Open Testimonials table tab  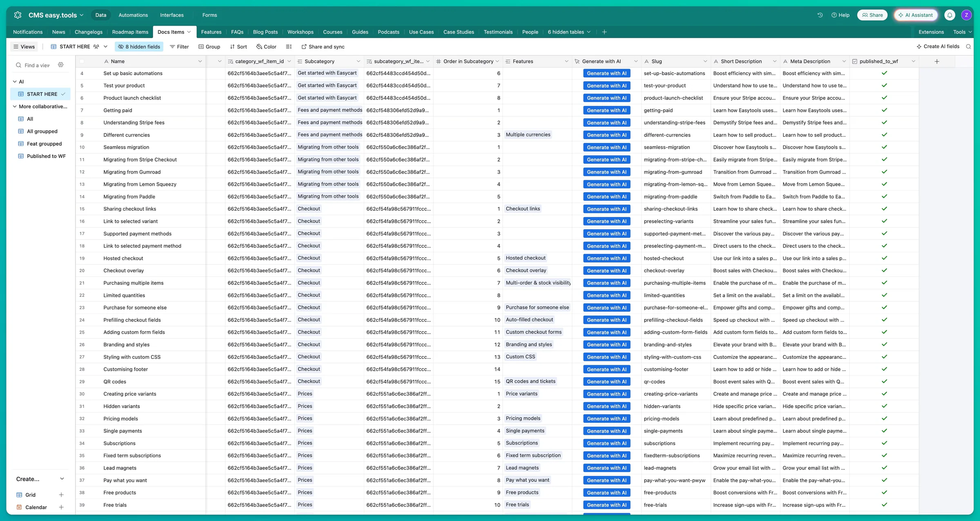[x=498, y=32]
